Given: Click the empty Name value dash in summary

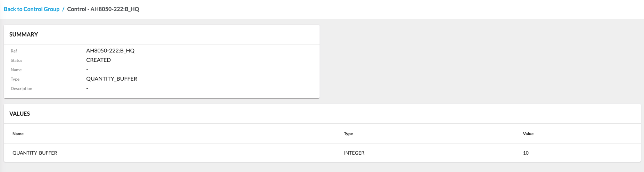Looking at the screenshot, I should [87, 69].
